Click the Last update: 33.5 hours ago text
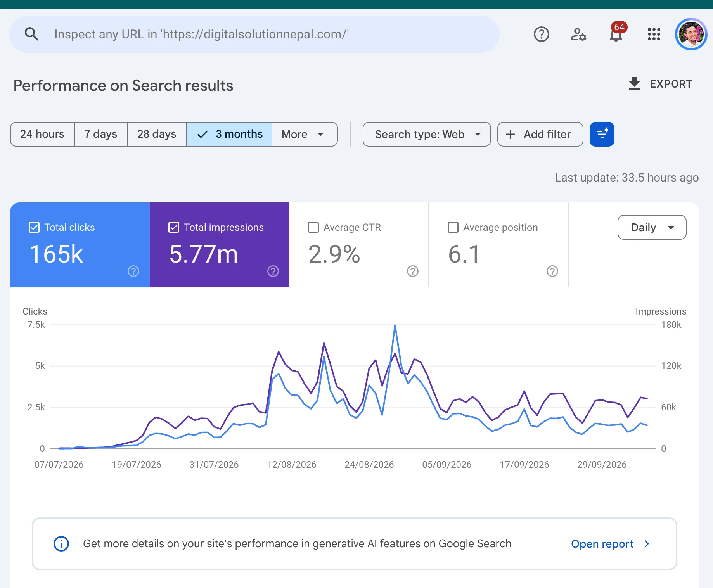The height and width of the screenshot is (588, 713). coord(626,178)
